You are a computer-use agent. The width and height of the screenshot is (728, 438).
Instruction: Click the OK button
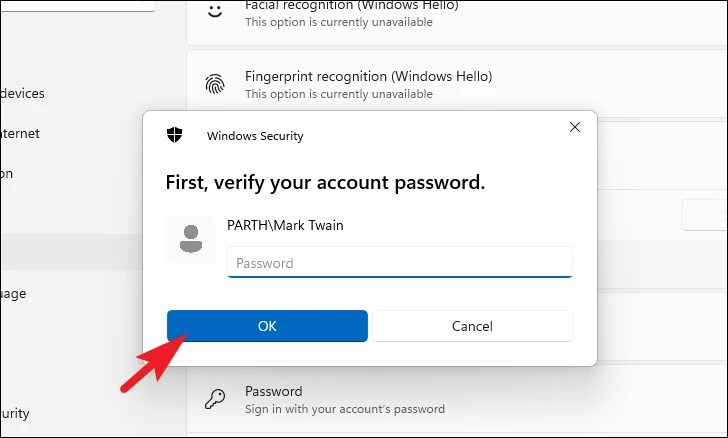[267, 326]
